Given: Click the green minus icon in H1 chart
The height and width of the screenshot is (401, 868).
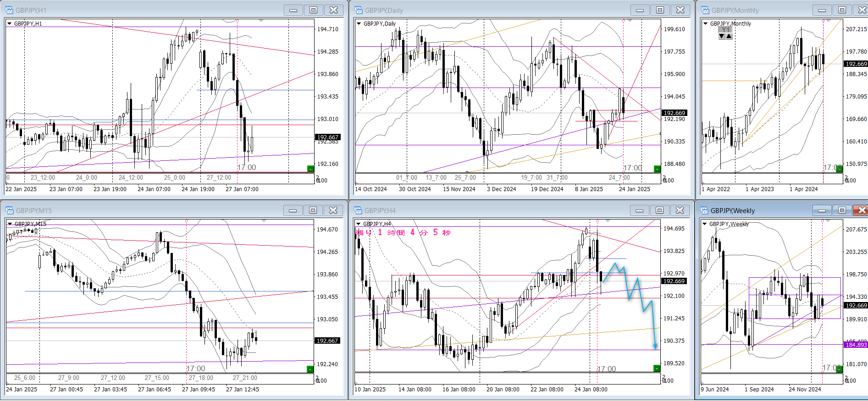Looking at the screenshot, I should [x=310, y=169].
